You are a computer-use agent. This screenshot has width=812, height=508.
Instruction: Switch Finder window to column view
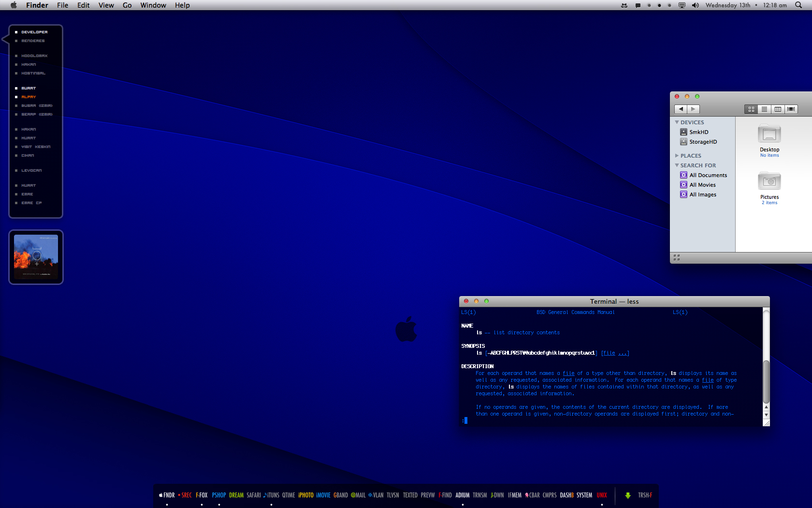[x=778, y=109]
